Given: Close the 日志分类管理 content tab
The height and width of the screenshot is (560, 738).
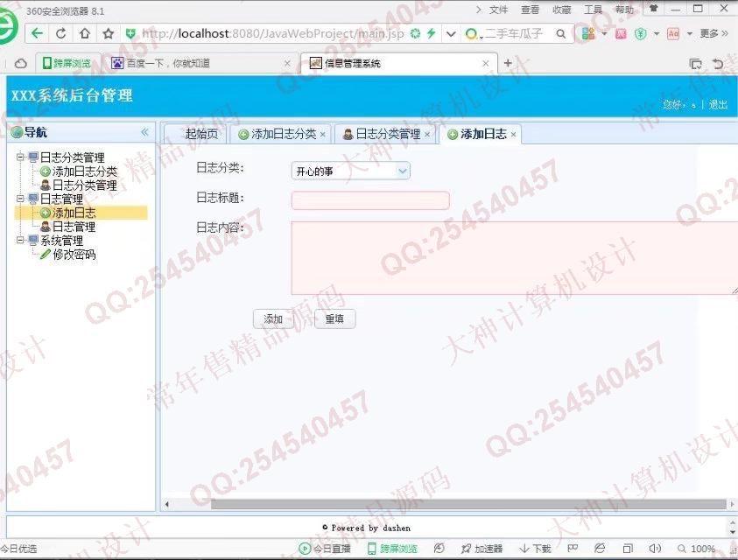Looking at the screenshot, I should tap(427, 135).
